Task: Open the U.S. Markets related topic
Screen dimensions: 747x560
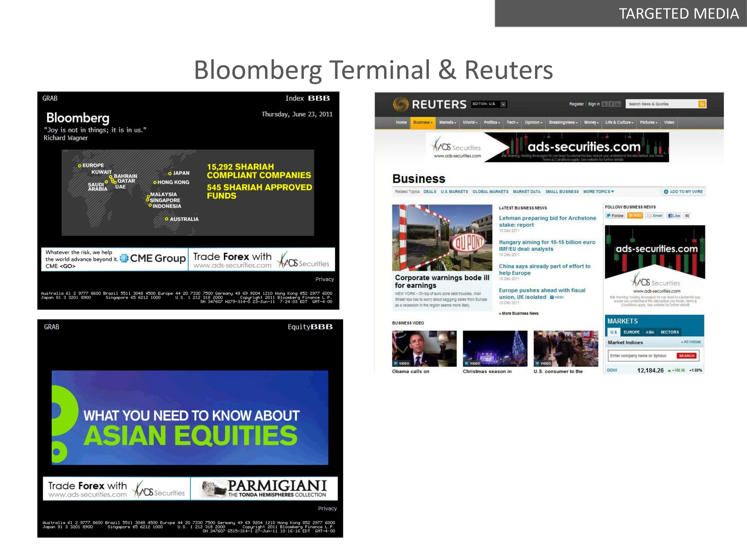Action: click(454, 192)
